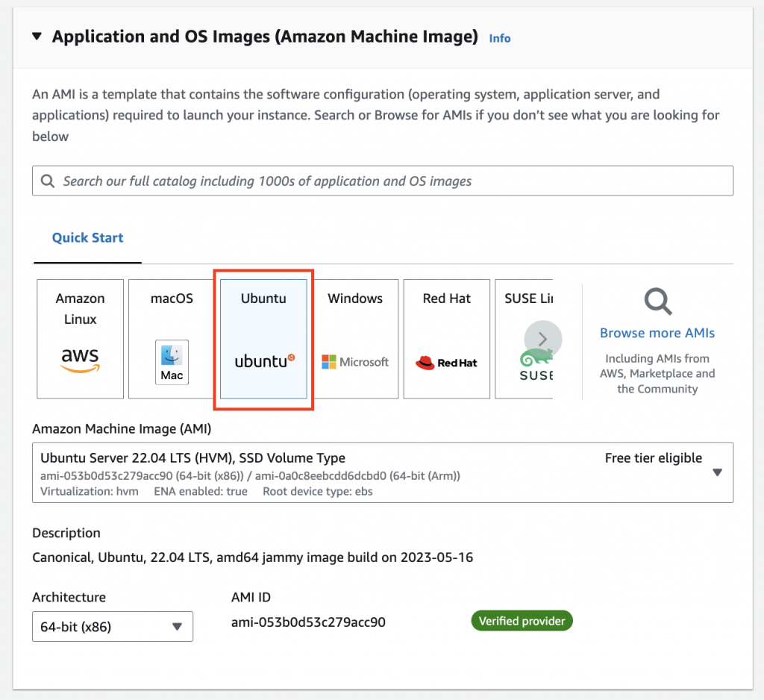
Task: Click the Canonical Ubuntu description text
Action: coord(252,557)
